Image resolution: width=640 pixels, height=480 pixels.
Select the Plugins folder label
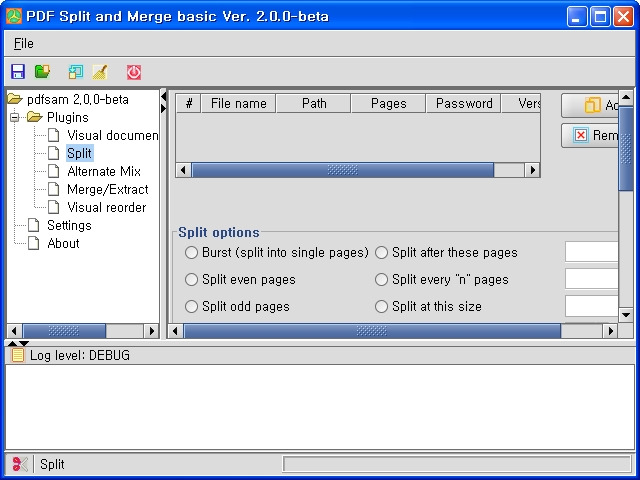(68, 117)
